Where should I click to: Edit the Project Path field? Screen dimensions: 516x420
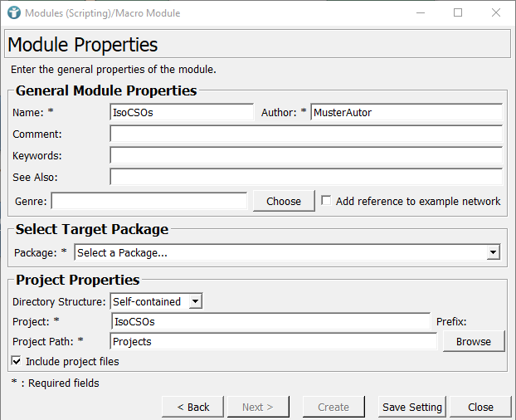[x=273, y=341]
